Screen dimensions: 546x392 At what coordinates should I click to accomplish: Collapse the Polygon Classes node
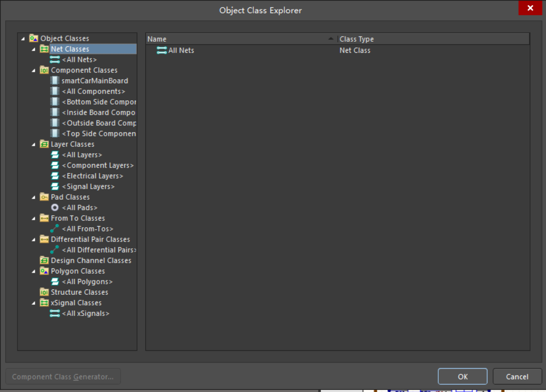click(x=33, y=272)
